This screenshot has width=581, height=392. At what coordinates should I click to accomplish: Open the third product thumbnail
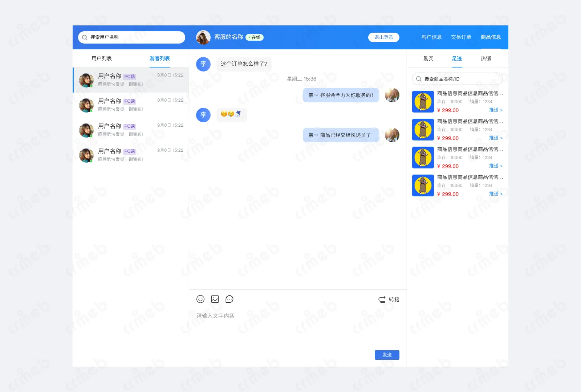[x=423, y=158]
